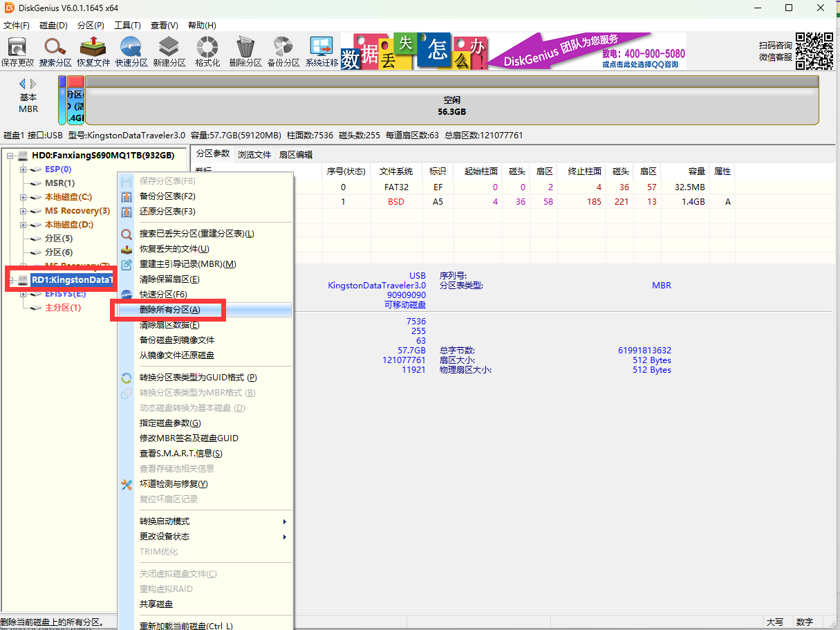Open the 查看(V) menu

tap(164, 26)
